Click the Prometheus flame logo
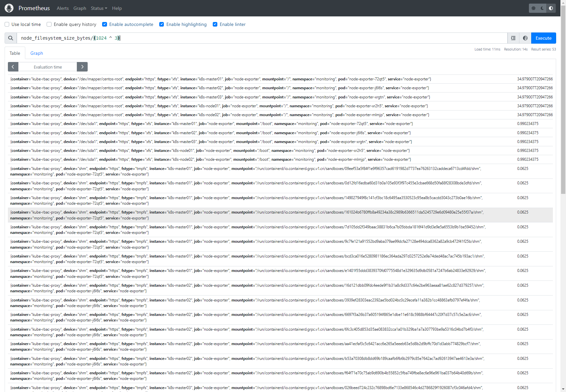This screenshot has height=392, width=566. pyautogui.click(x=9, y=8)
